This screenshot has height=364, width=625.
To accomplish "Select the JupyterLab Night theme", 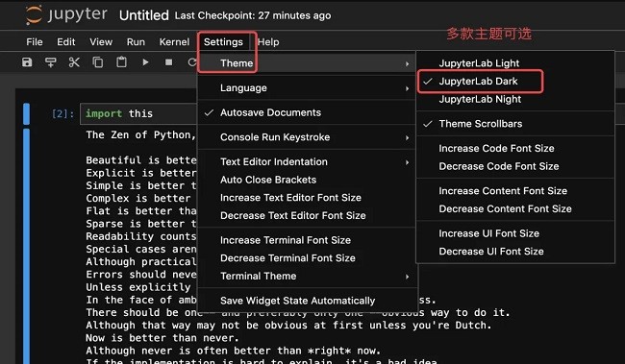I will tap(515, 99).
